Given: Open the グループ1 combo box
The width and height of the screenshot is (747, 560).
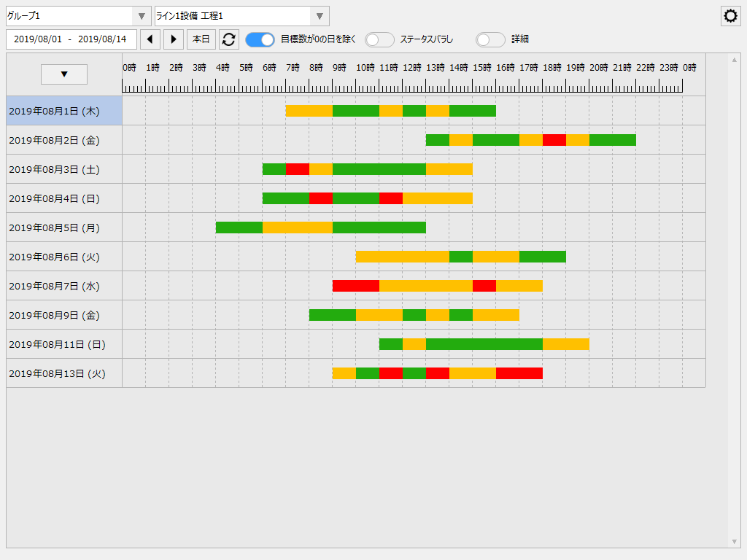Looking at the screenshot, I should (x=73, y=15).
